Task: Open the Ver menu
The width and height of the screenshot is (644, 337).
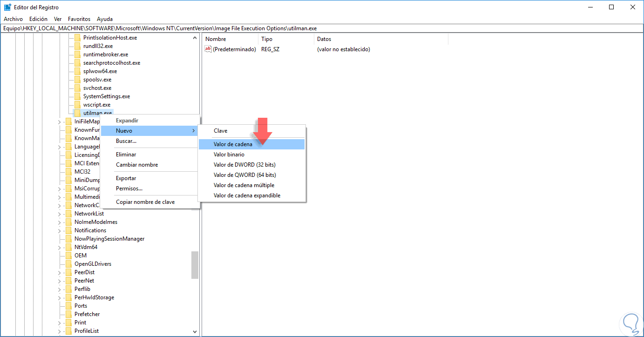Action: coord(58,19)
